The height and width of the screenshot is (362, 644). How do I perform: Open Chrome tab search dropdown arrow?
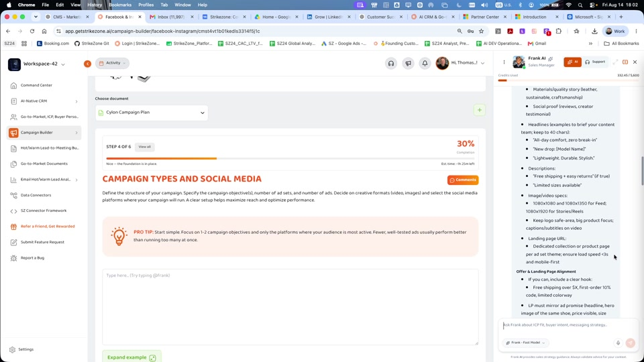(x=36, y=17)
